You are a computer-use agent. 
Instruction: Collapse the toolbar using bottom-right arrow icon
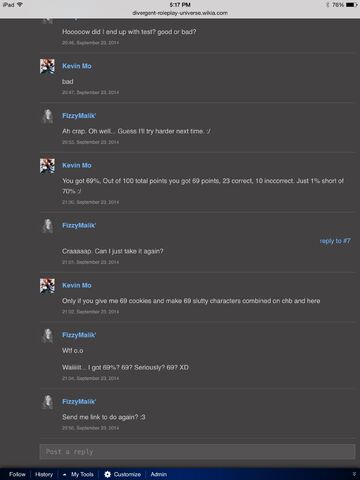(354, 474)
